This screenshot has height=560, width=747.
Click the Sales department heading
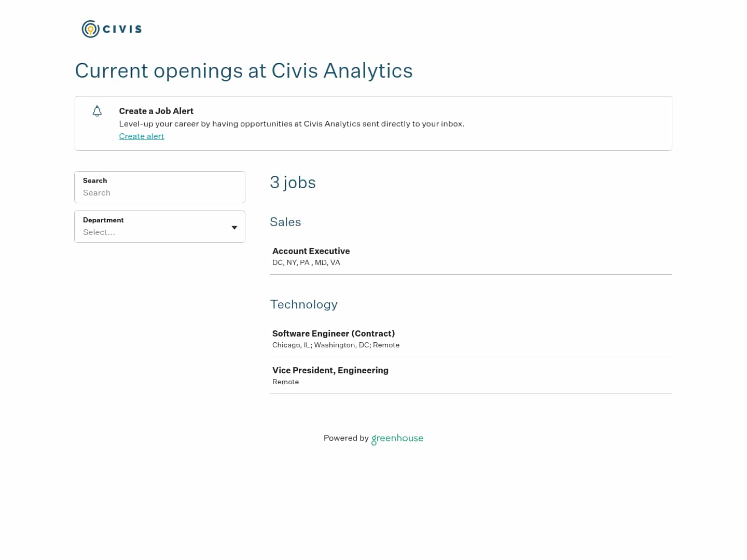[x=285, y=222]
